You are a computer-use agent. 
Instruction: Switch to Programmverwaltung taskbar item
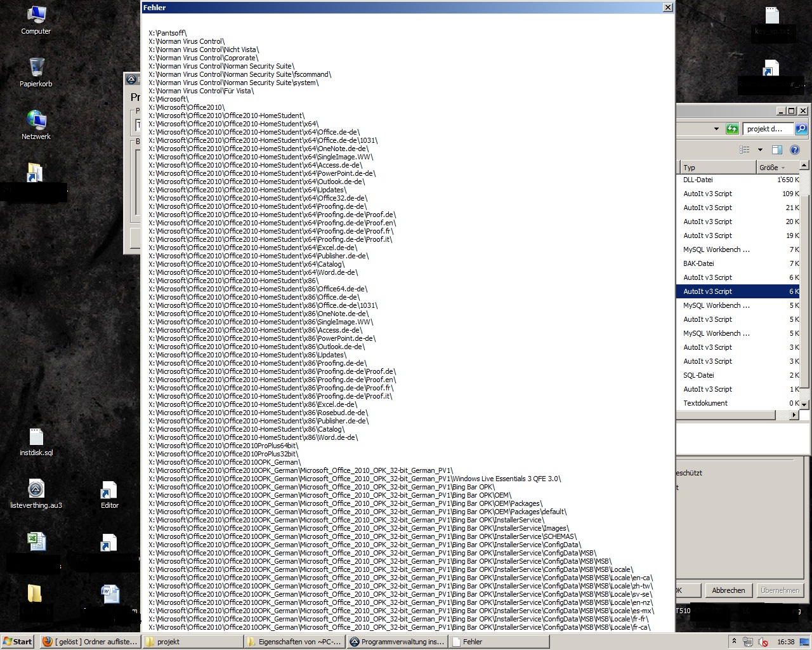tap(397, 642)
